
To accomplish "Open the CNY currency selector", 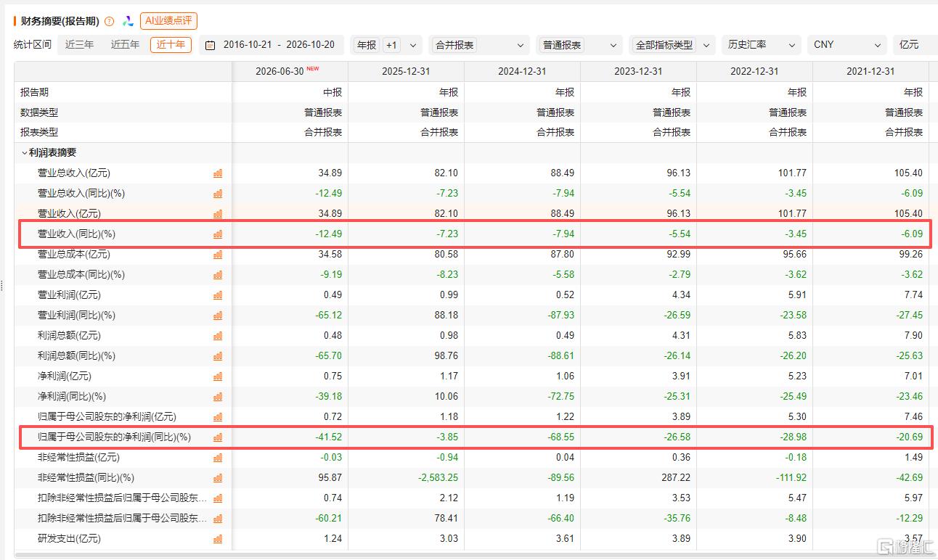I will pos(847,45).
